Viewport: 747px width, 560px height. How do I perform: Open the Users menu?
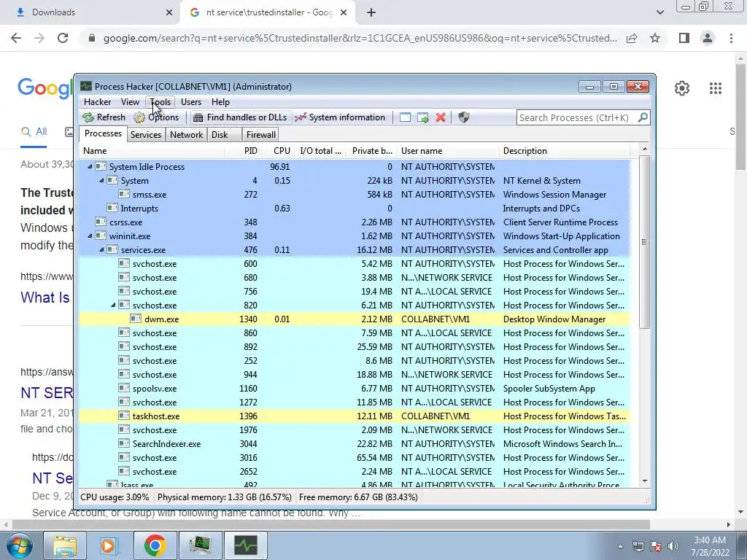(191, 102)
